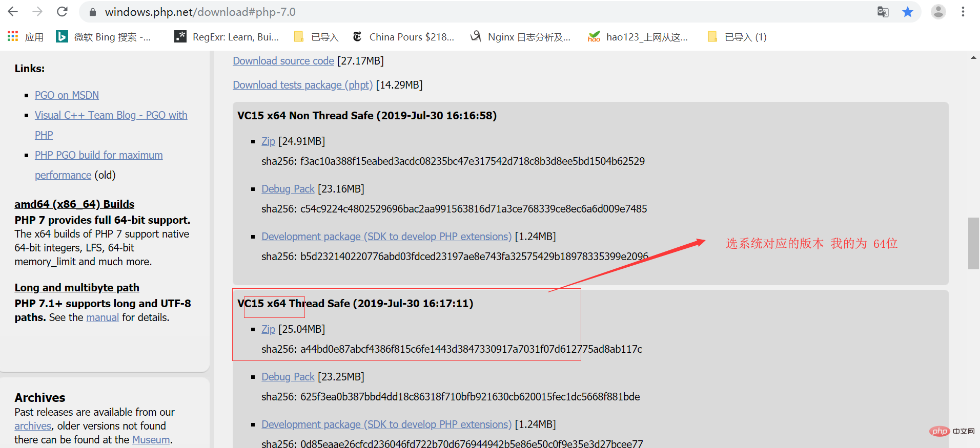Open Visual C++ Team Blog link
This screenshot has height=448, width=980.
[111, 115]
